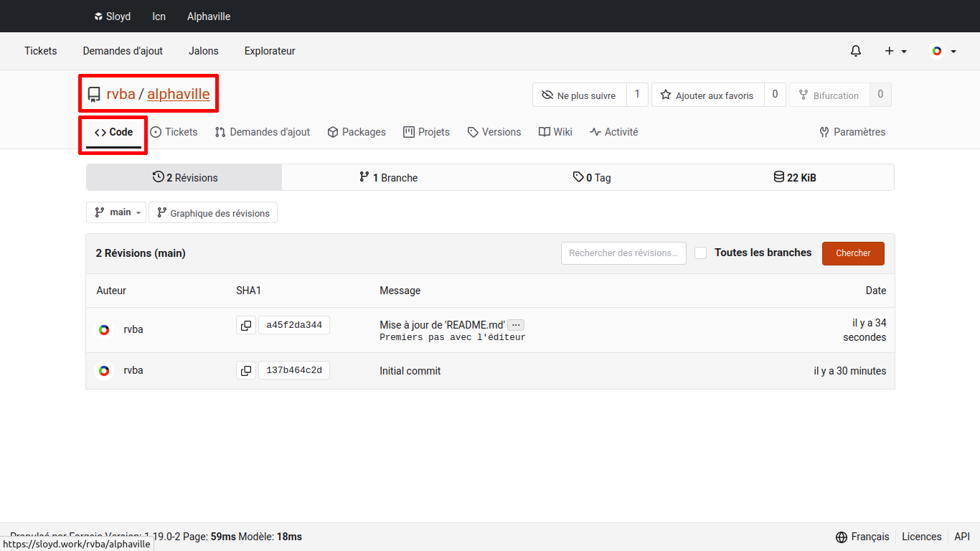Click rvba avatar on first commit row
The image size is (980, 551).
(104, 329)
